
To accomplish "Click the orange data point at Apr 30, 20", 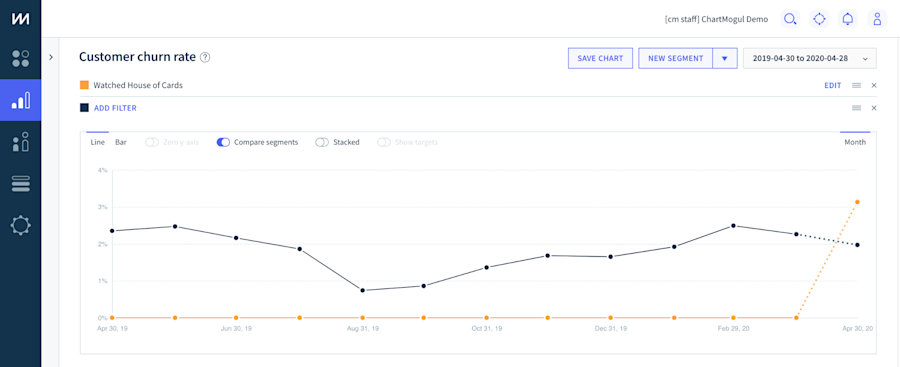I will tap(857, 202).
